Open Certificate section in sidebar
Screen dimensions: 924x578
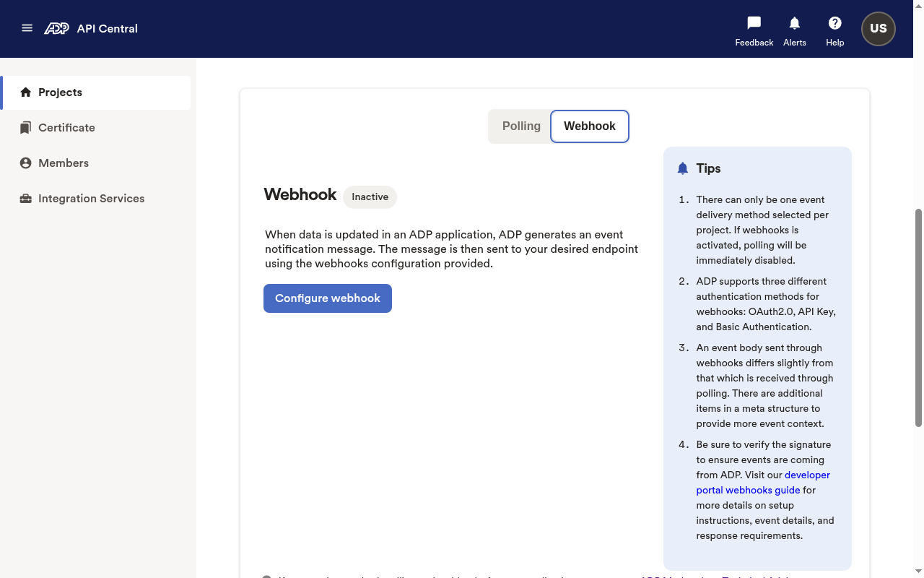pyautogui.click(x=97, y=128)
